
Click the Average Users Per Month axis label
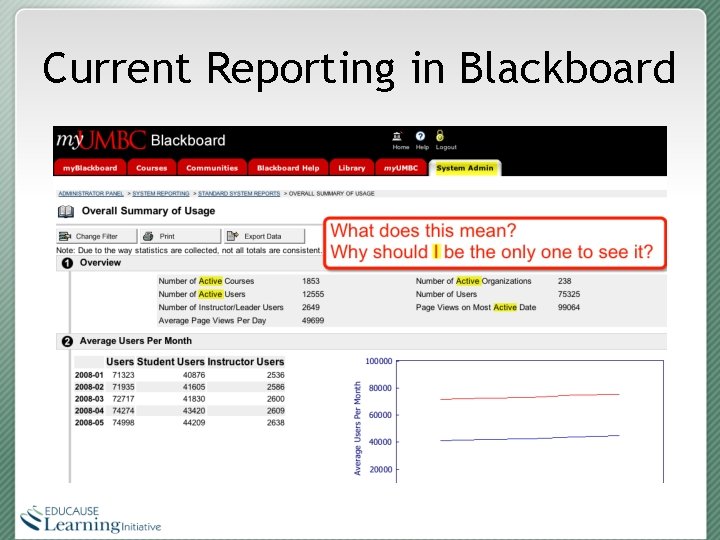pos(357,428)
